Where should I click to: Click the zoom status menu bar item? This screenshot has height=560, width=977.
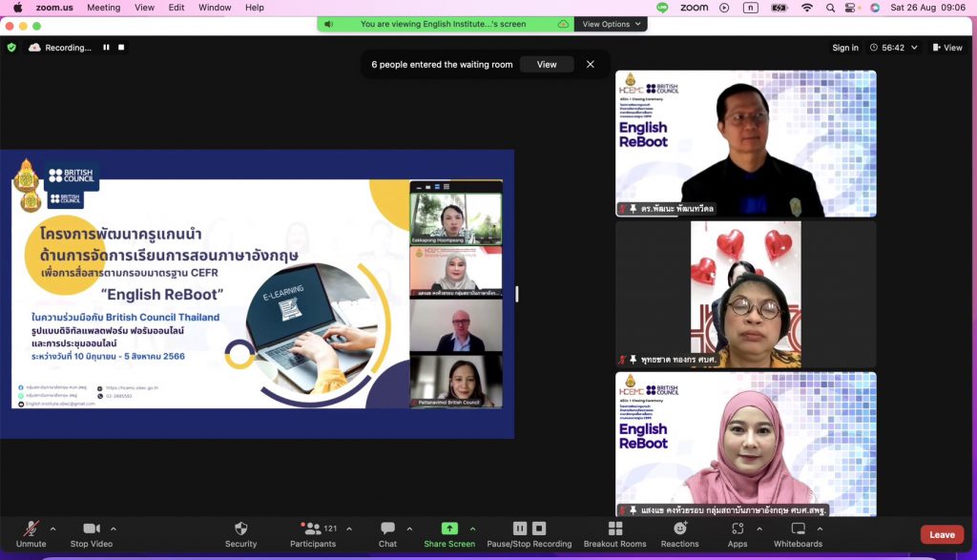695,8
